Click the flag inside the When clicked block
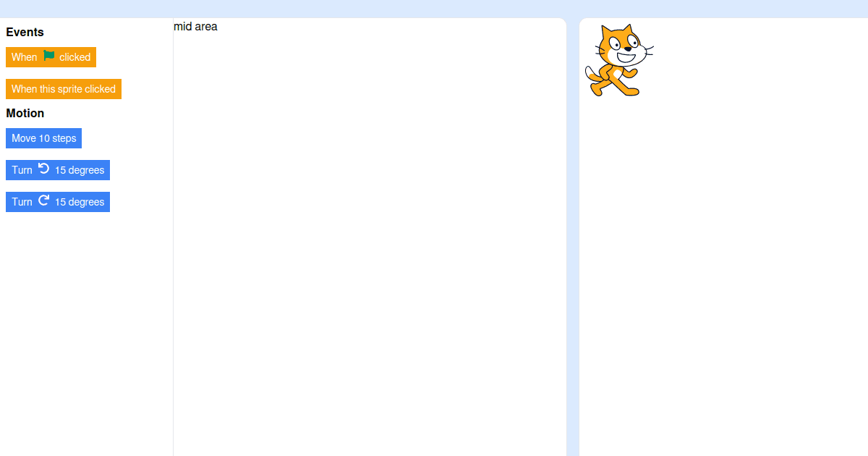 (x=48, y=54)
